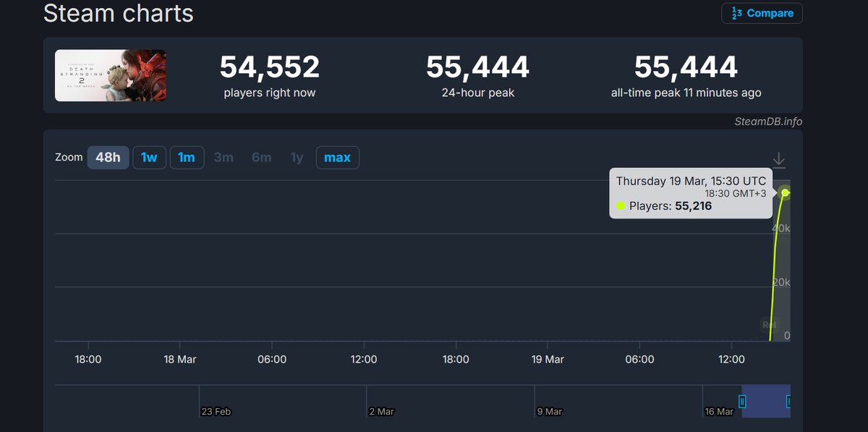
Task: Click the tooltip showing Players 55,216
Action: point(690,193)
